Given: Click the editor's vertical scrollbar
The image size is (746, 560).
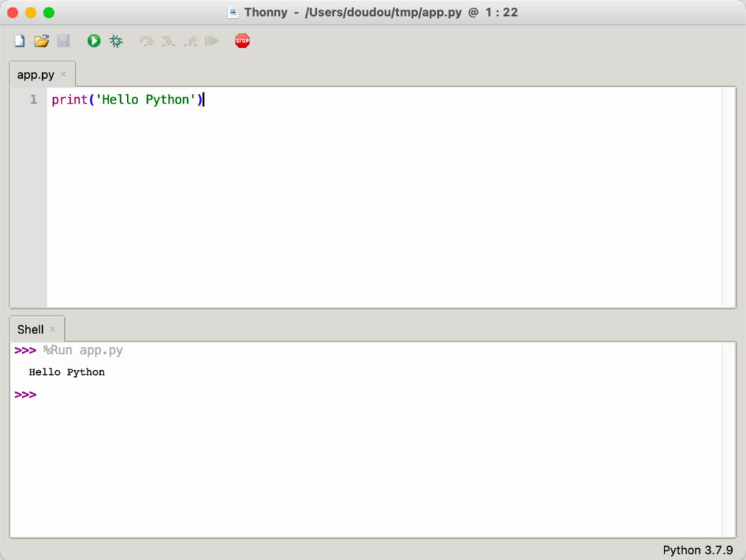Looking at the screenshot, I should (x=729, y=197).
